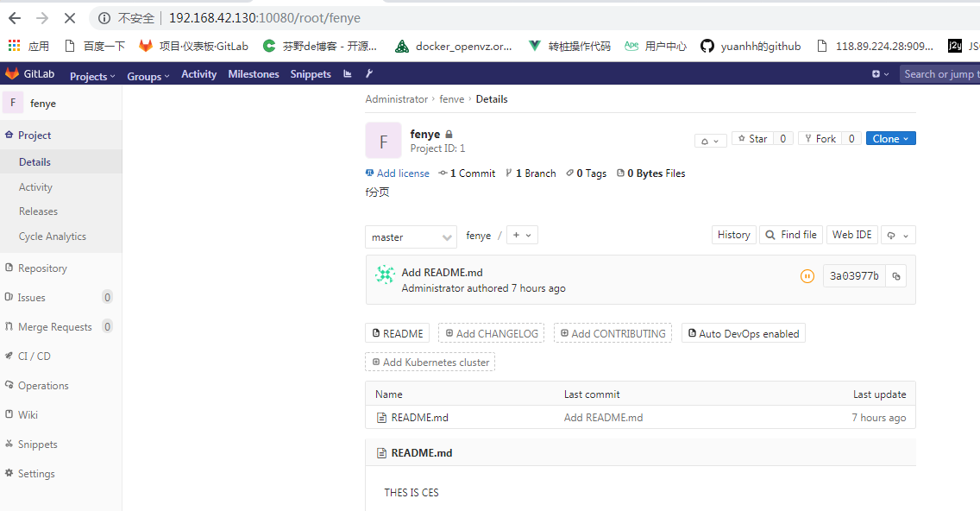Click the Administrator breadcrumb
The height and width of the screenshot is (511, 980).
tap(396, 98)
